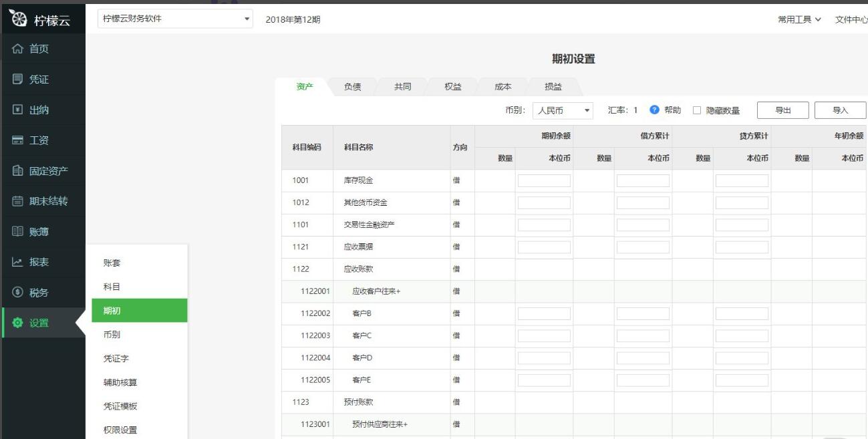Click 客户C 借方累计 input field

[x=643, y=335]
